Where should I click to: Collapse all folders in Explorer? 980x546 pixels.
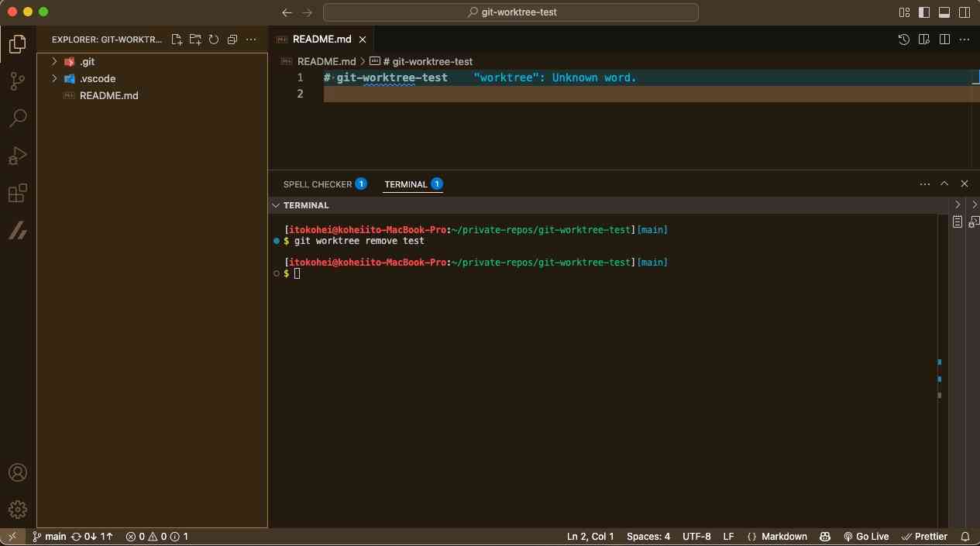click(x=232, y=39)
